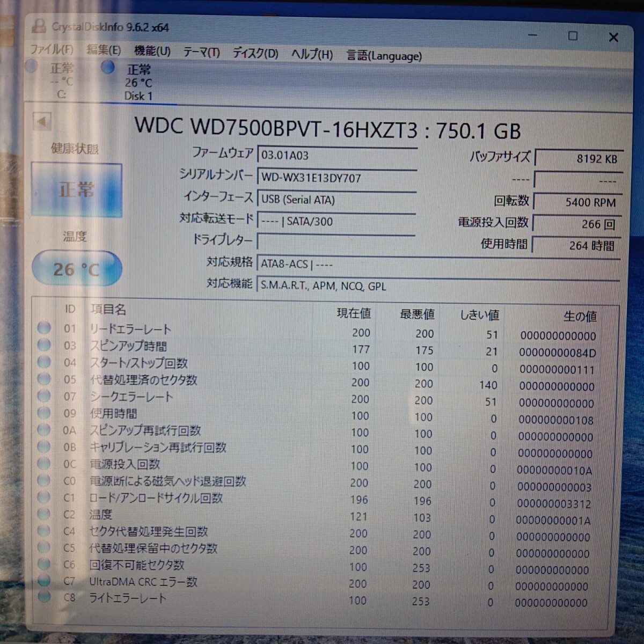The height and width of the screenshot is (644, 644).
Task: Click the blue status dot beside リードエラーレート
Action: click(x=44, y=328)
